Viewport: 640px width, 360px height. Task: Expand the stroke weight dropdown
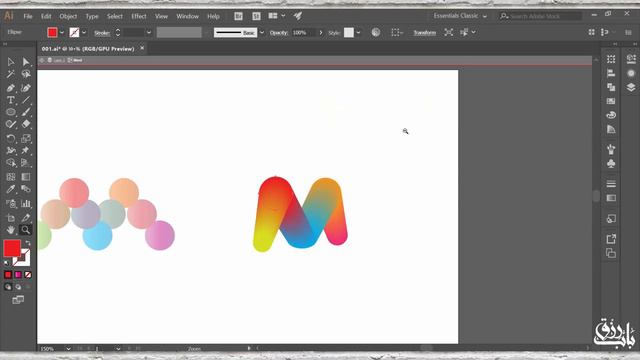point(149,33)
